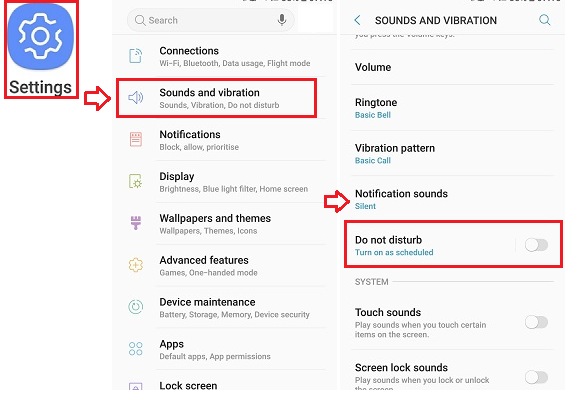Open Notification sounds setting
This screenshot has width=577, height=404.
(x=453, y=199)
